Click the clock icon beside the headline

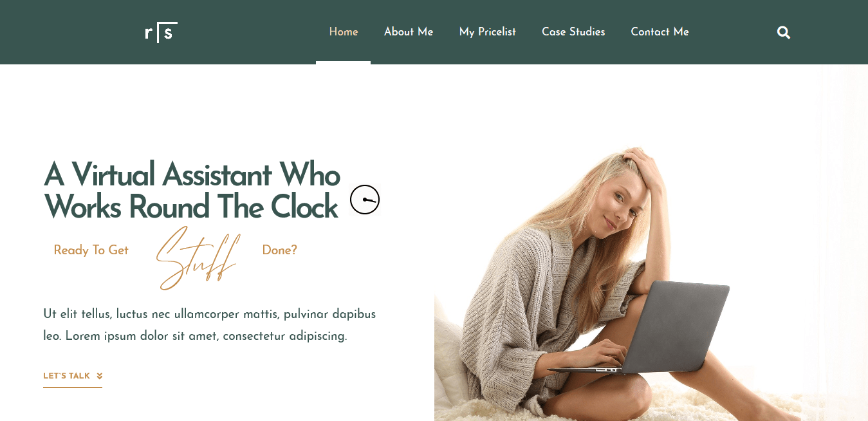[x=365, y=200]
